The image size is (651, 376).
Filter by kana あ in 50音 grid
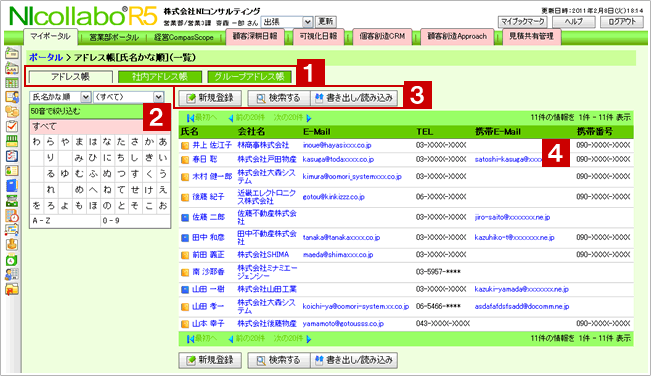pyautogui.click(x=163, y=142)
